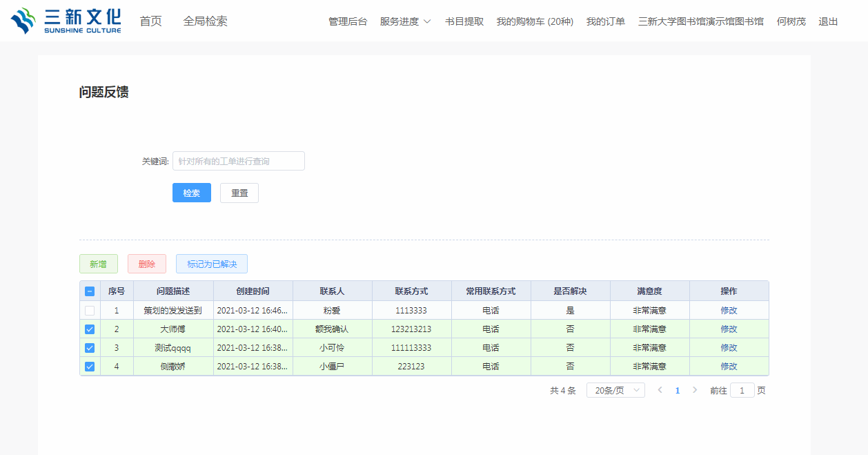The height and width of the screenshot is (455, 868).
Task: Open 首页 in the navigation bar
Action: click(150, 21)
